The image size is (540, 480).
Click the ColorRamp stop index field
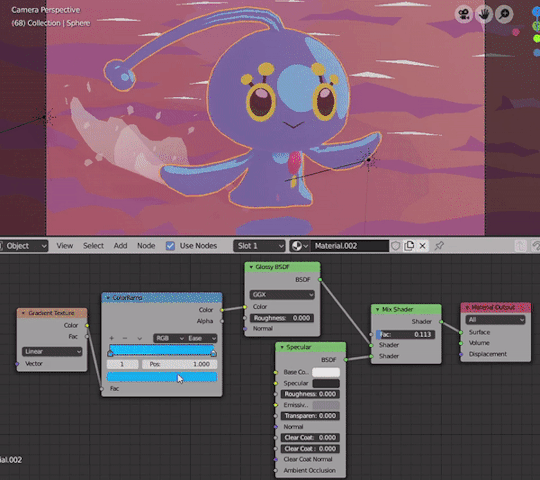pos(123,364)
